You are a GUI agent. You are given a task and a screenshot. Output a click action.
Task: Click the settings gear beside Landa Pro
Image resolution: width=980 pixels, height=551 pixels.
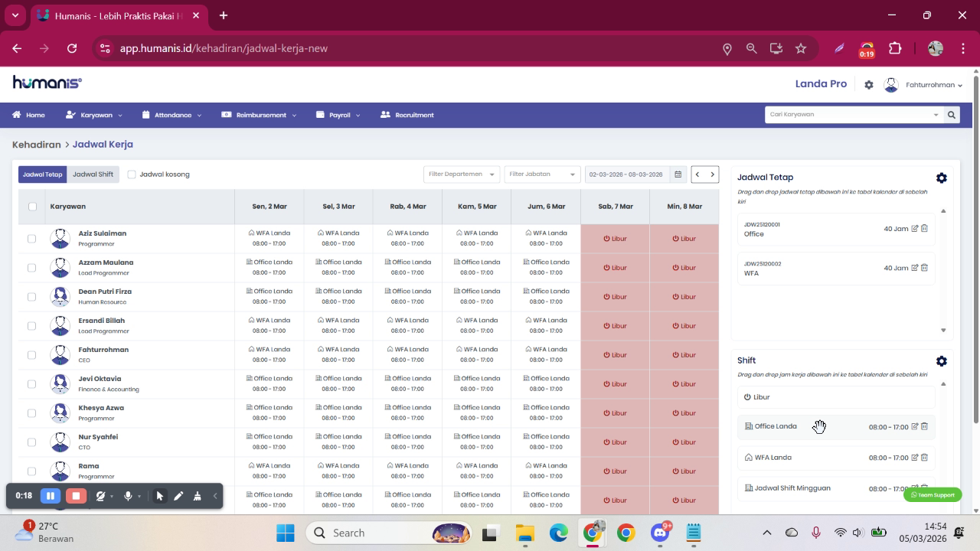(869, 85)
